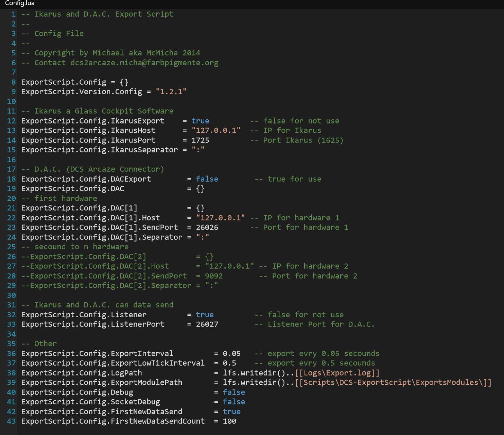Click the ListenerPort value 26027
This screenshot has height=435, width=504.
[207, 324]
